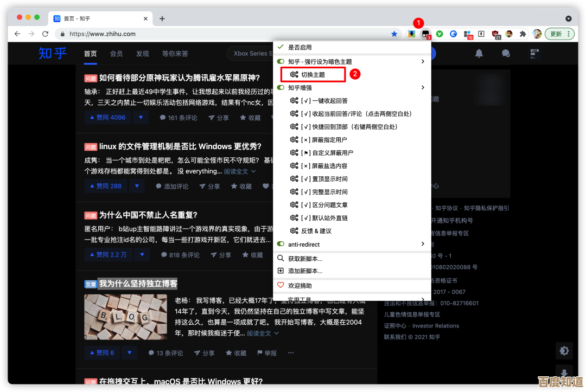Click the 赞同 288 upvote button
586x392 pixels.
coord(106,186)
